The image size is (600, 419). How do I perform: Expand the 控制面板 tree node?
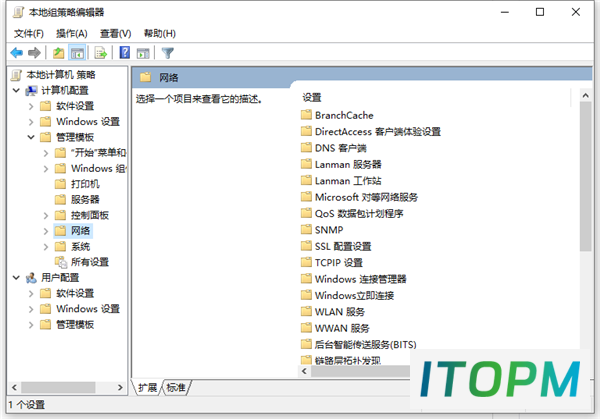point(46,215)
